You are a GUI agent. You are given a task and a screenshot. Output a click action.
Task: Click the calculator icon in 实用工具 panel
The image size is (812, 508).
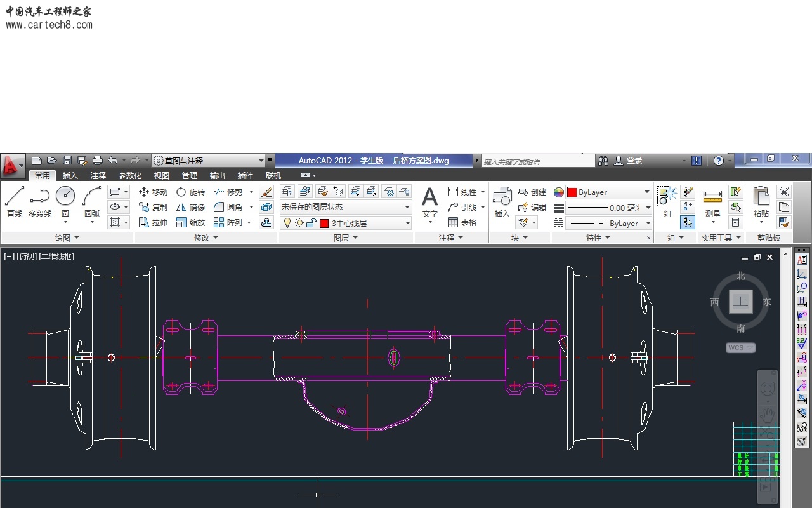(736, 222)
